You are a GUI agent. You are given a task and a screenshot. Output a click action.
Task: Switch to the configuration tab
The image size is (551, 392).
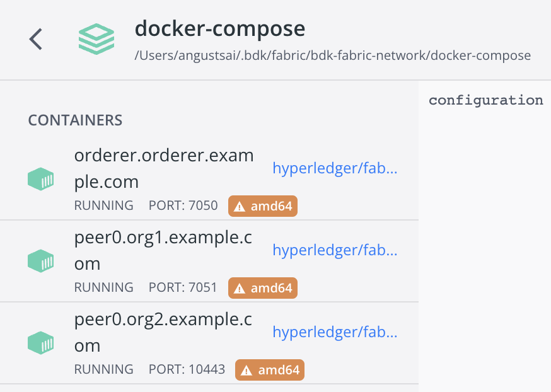(x=485, y=100)
